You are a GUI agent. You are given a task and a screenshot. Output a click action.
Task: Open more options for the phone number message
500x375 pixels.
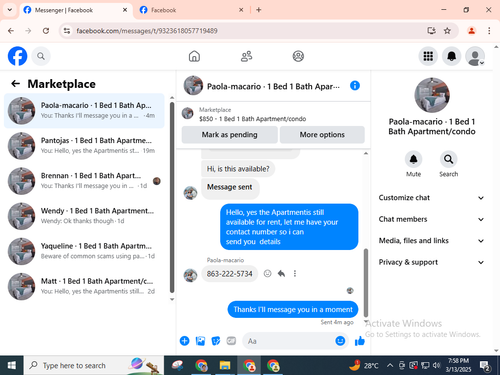coord(295,274)
